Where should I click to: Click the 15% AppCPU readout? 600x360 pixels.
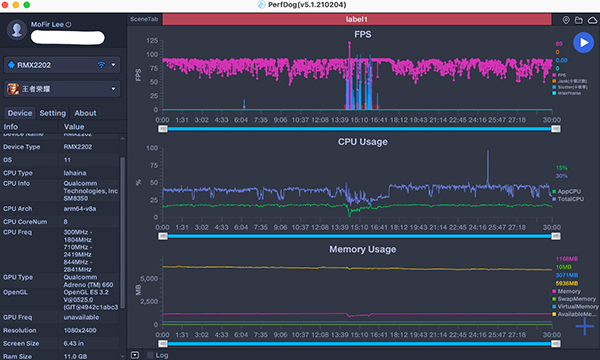pyautogui.click(x=562, y=168)
